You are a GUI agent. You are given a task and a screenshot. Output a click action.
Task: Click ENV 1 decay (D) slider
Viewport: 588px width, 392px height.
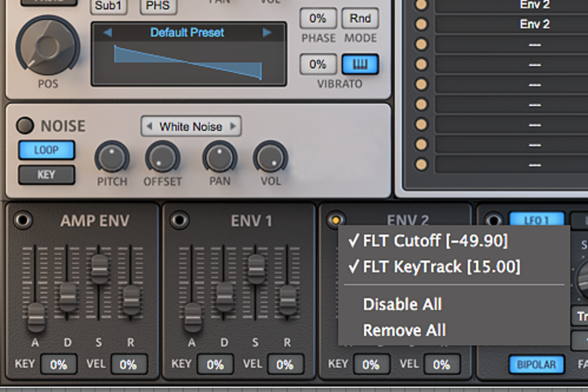pos(225,297)
